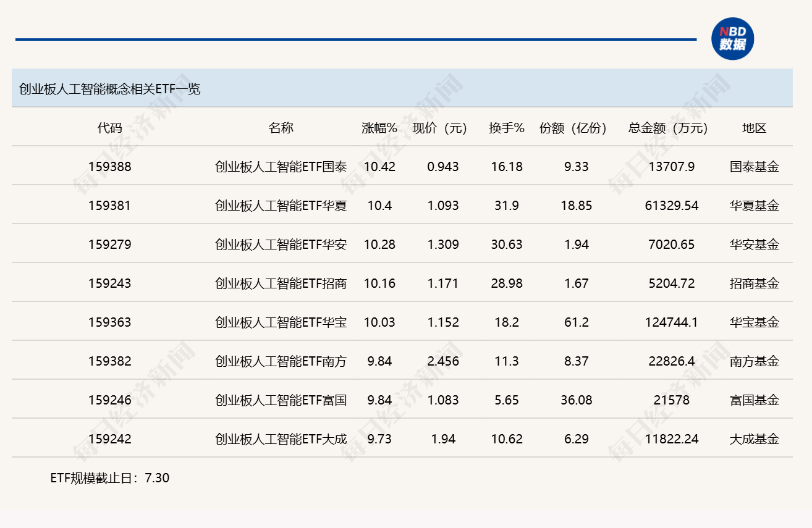Select 创业板人工智能ETF南方 name cell
Screen dimensions: 812x528
coord(281,361)
